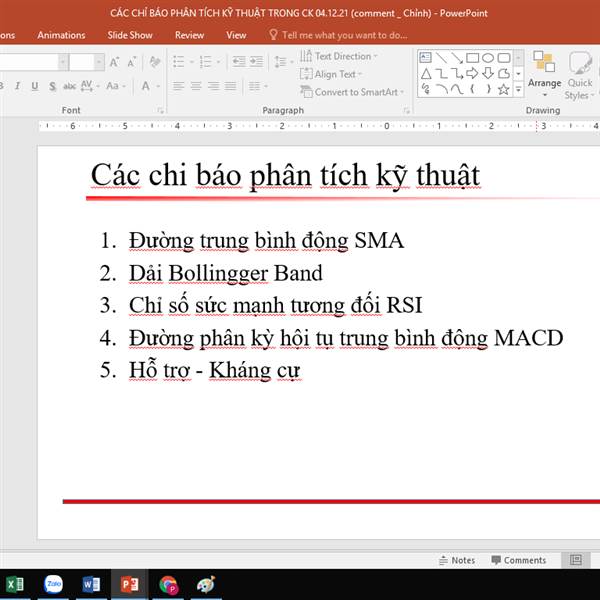This screenshot has height=600, width=600.
Task: Toggle Text Shadow formatting
Action: coord(52,86)
